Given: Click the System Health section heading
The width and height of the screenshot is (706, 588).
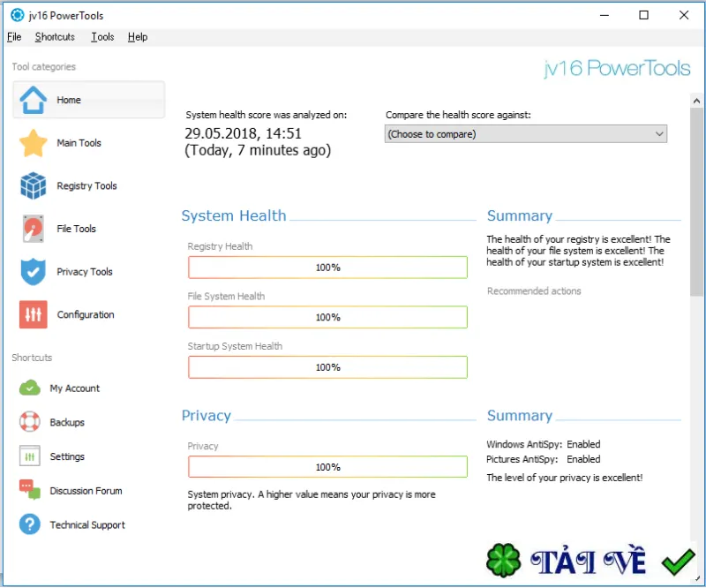Looking at the screenshot, I should (x=234, y=215).
